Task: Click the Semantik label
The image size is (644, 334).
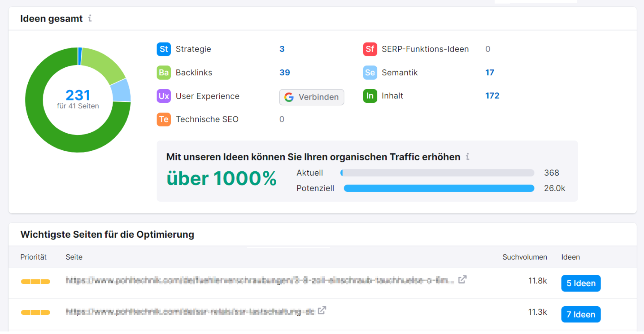Action: click(x=400, y=72)
